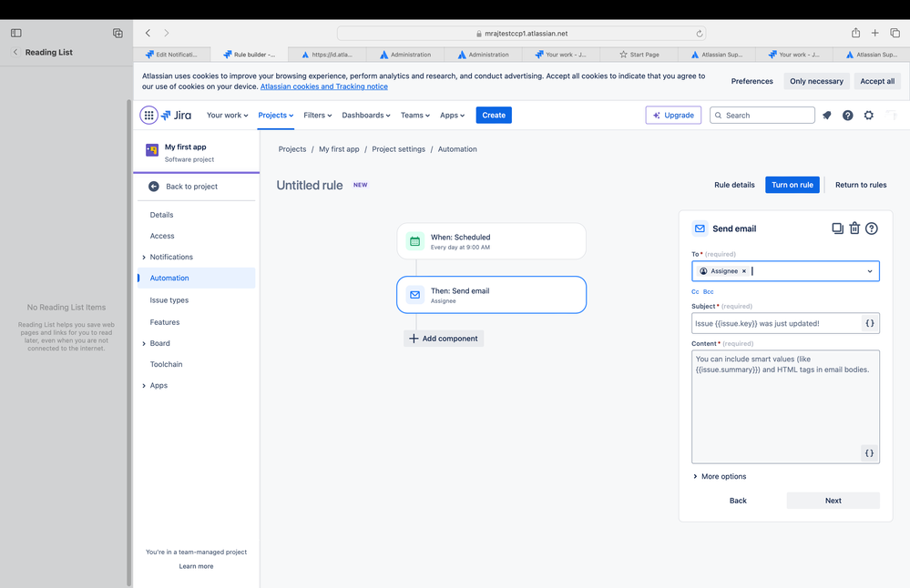910x588 pixels.
Task: Open the help question mark icon in Jira header
Action: pos(848,116)
